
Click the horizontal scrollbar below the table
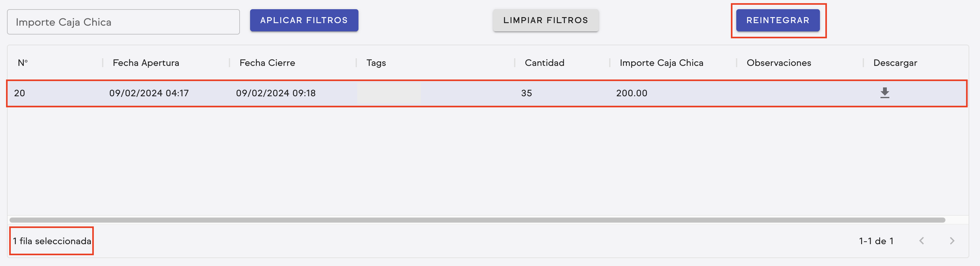pos(475,219)
